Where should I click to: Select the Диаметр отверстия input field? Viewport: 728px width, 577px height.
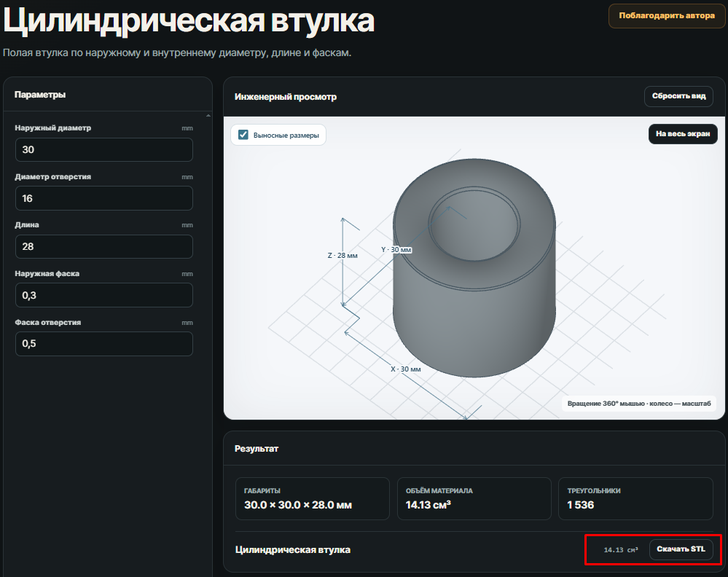tap(104, 198)
